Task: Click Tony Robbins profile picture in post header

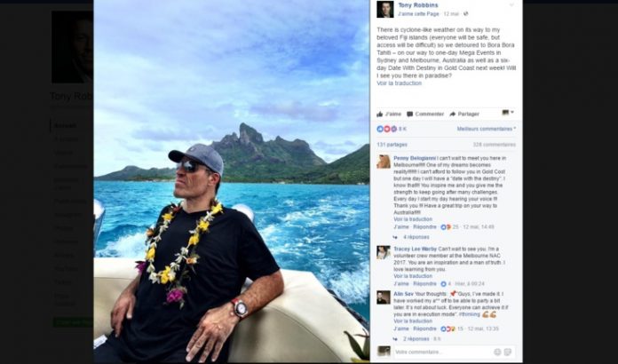Action: pyautogui.click(x=385, y=10)
